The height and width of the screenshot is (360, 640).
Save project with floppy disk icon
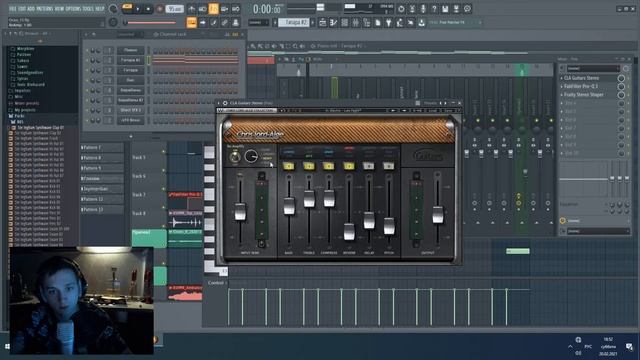[x=445, y=9]
